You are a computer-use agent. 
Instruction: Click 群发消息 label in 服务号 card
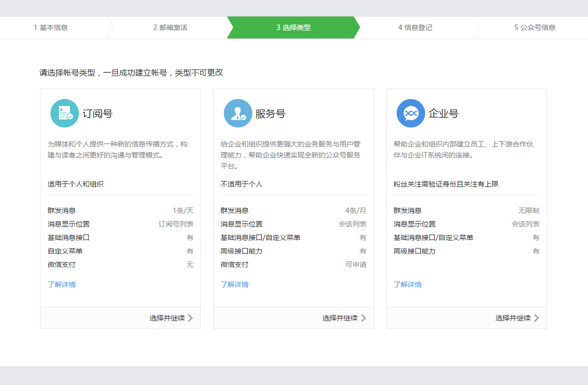point(234,210)
